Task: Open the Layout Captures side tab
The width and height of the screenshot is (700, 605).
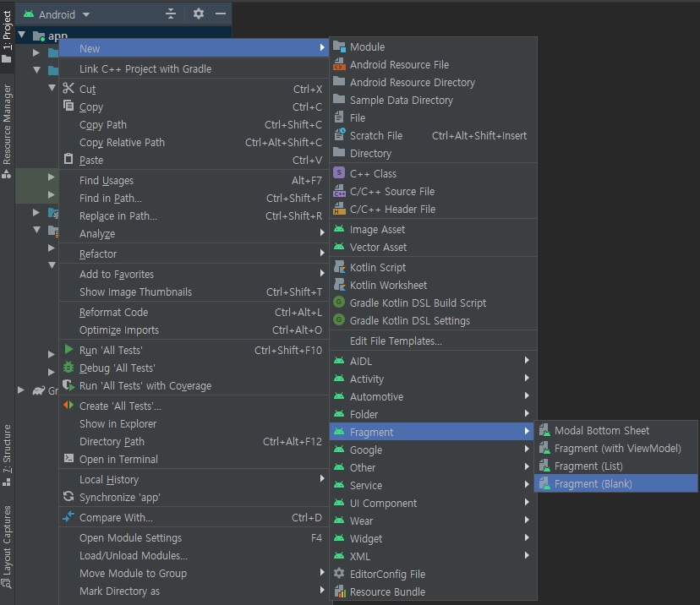Action: click(7, 547)
